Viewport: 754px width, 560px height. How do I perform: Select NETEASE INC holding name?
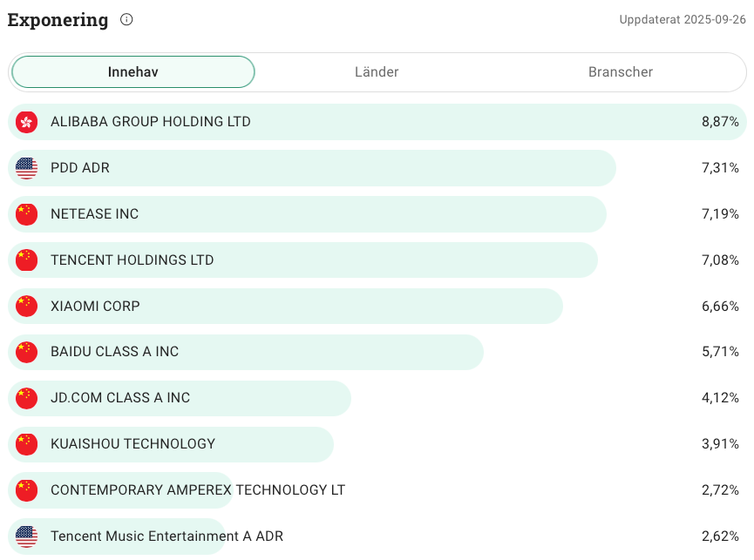[95, 214]
